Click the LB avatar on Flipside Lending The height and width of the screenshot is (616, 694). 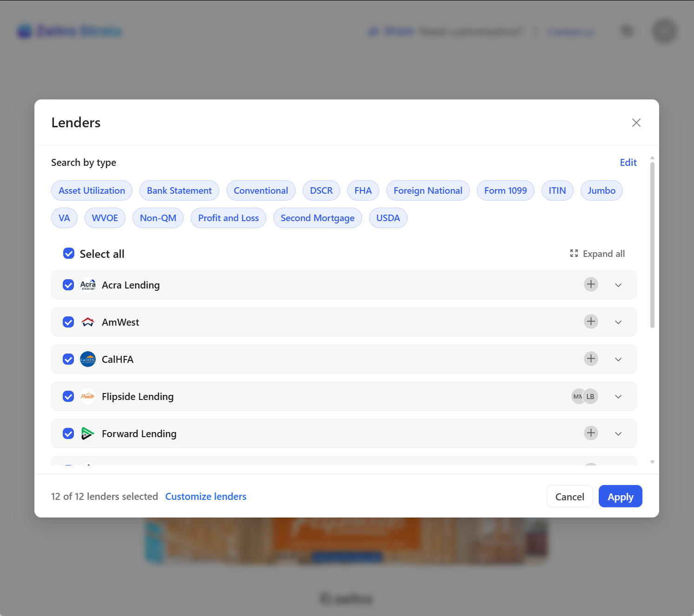point(590,396)
